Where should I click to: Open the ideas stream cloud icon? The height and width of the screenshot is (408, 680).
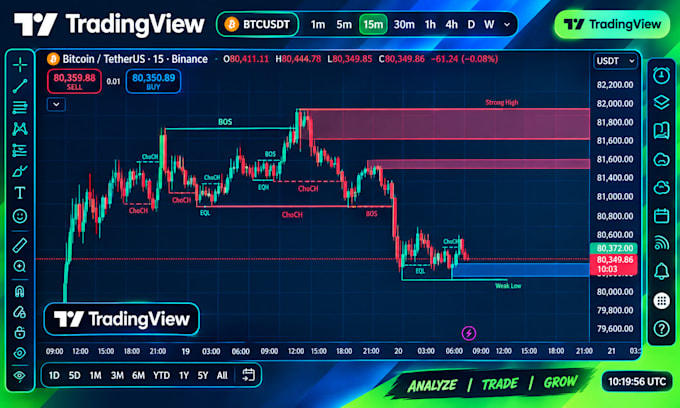pos(661,187)
